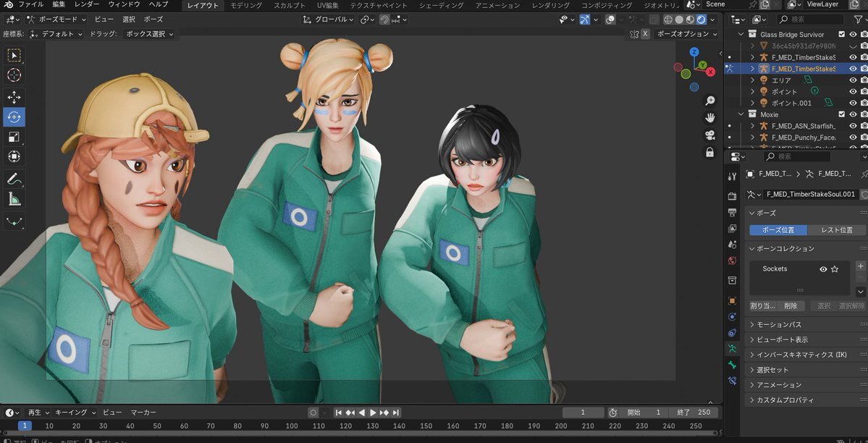The image size is (868, 443).
Task: Select the Scale tool
Action: tap(14, 137)
